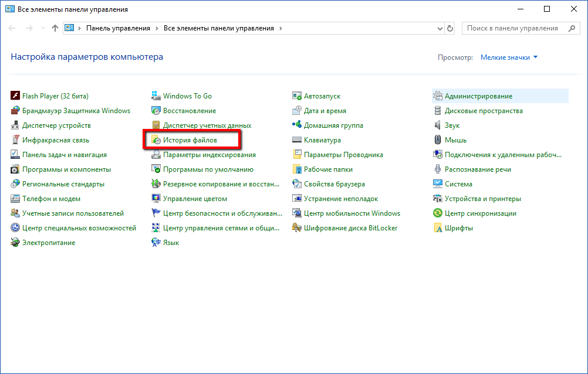Refresh the control panel view
The width and height of the screenshot is (588, 374).
click(450, 29)
